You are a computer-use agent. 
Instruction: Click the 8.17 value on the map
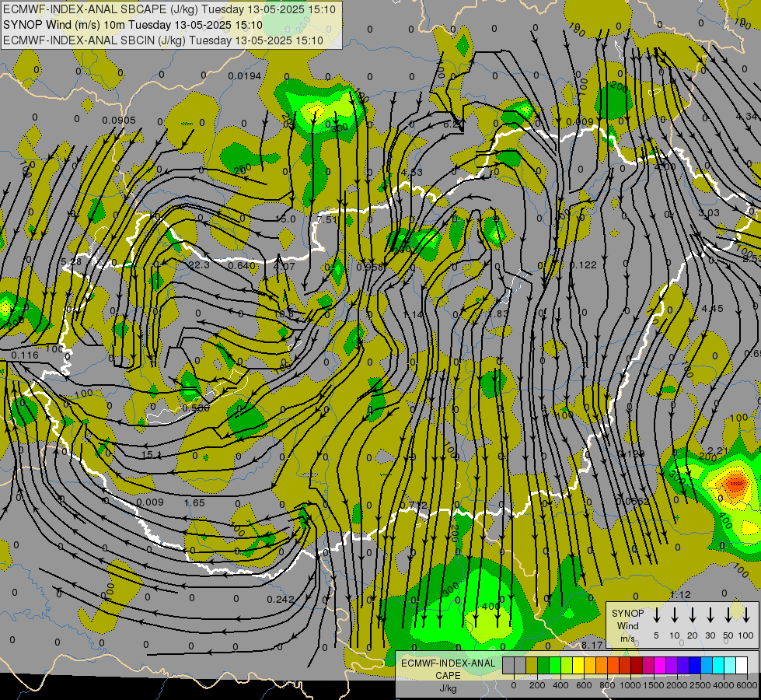pos(592,645)
